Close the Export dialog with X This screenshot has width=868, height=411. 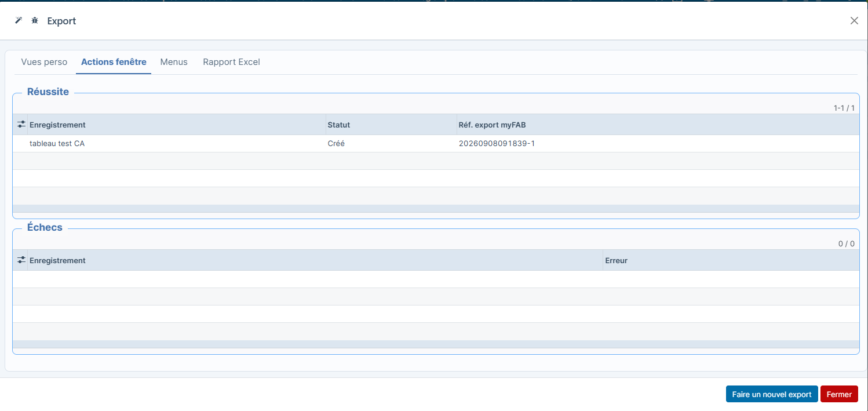[854, 20]
